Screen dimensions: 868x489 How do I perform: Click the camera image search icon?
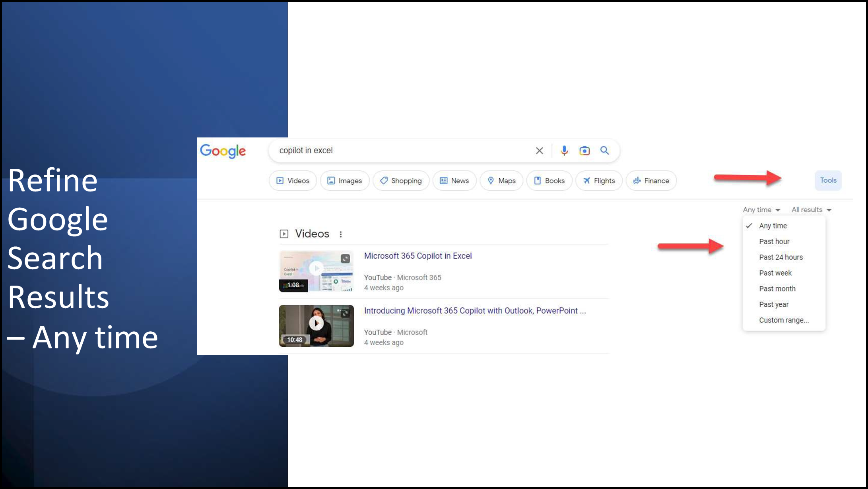(x=584, y=151)
